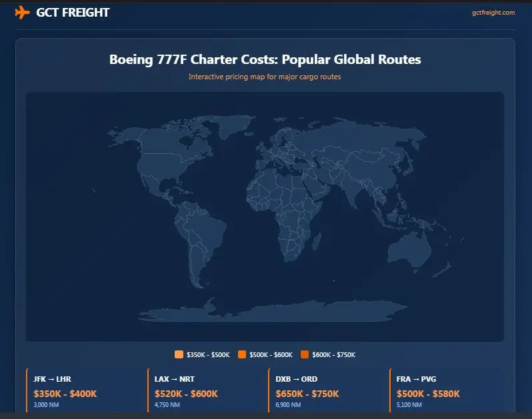Click the $500K - $600K legend label
The image size is (532, 419).
click(271, 354)
